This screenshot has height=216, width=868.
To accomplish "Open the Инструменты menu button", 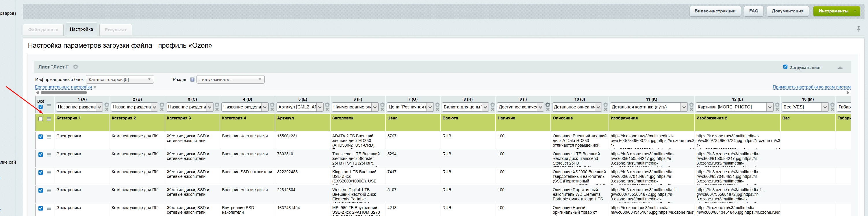I will 837,11.
